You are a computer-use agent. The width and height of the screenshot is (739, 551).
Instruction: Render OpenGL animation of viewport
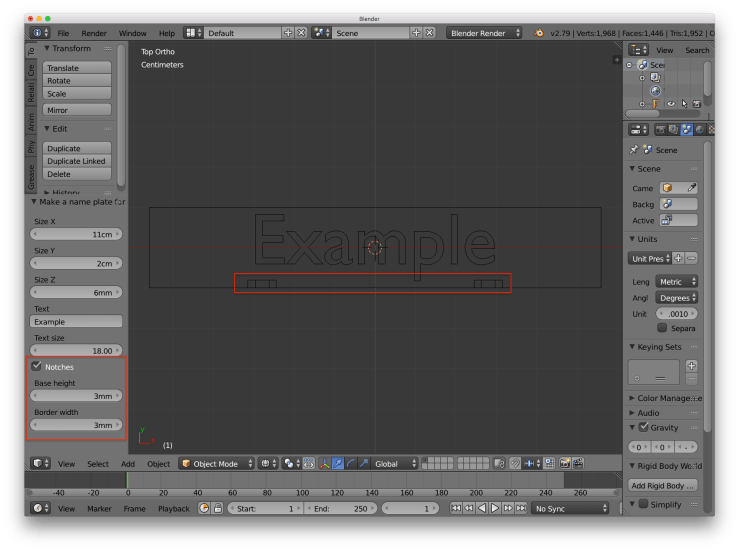pos(578,463)
